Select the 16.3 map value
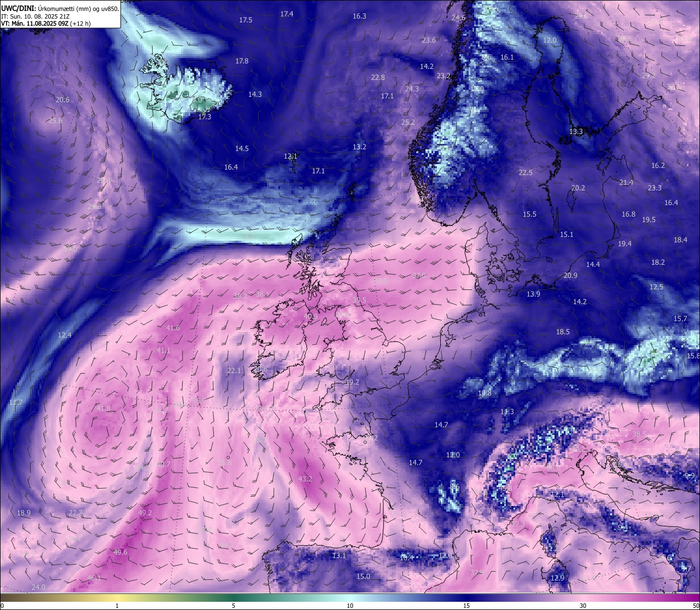Image resolution: width=700 pixels, height=610 pixels. point(359,16)
